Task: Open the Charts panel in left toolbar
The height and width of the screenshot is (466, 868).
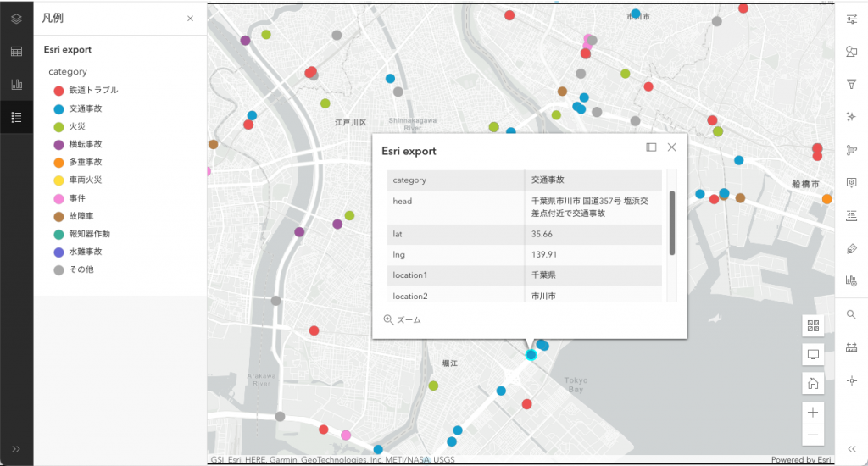Action: [x=16, y=85]
